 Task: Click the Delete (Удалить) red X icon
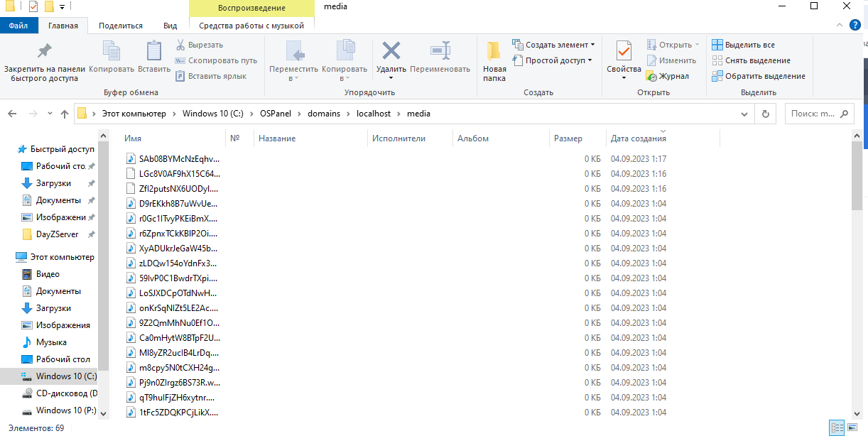coord(391,51)
